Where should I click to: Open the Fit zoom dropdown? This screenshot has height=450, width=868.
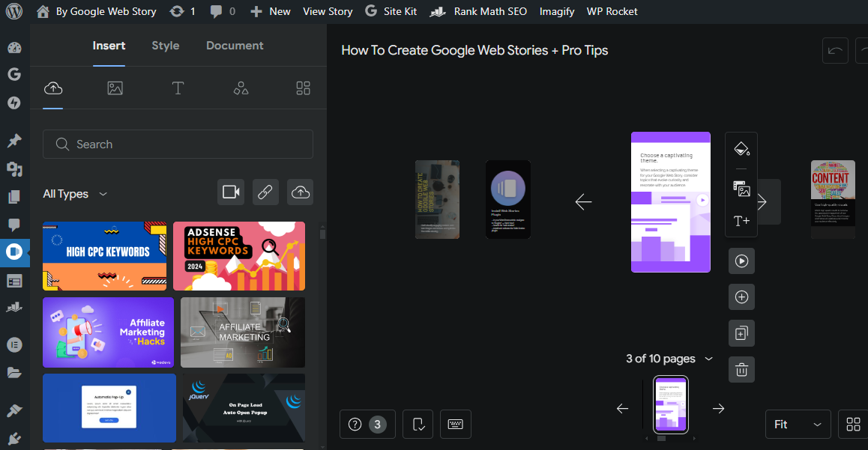798,424
